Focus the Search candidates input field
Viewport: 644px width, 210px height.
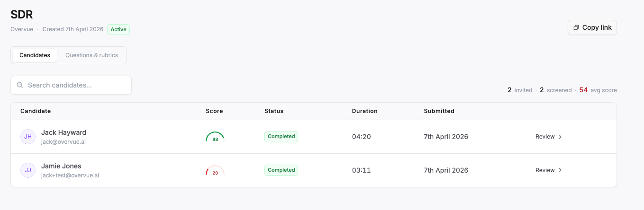click(76, 86)
